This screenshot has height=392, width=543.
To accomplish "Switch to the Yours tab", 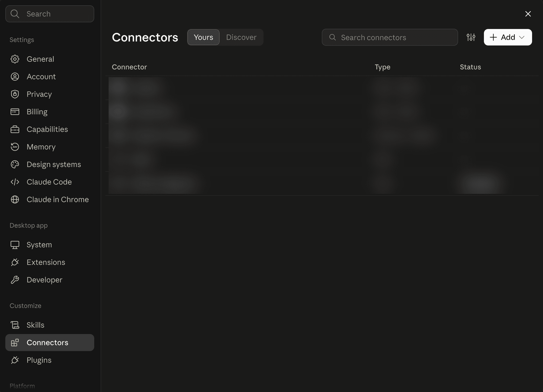I will click(203, 37).
